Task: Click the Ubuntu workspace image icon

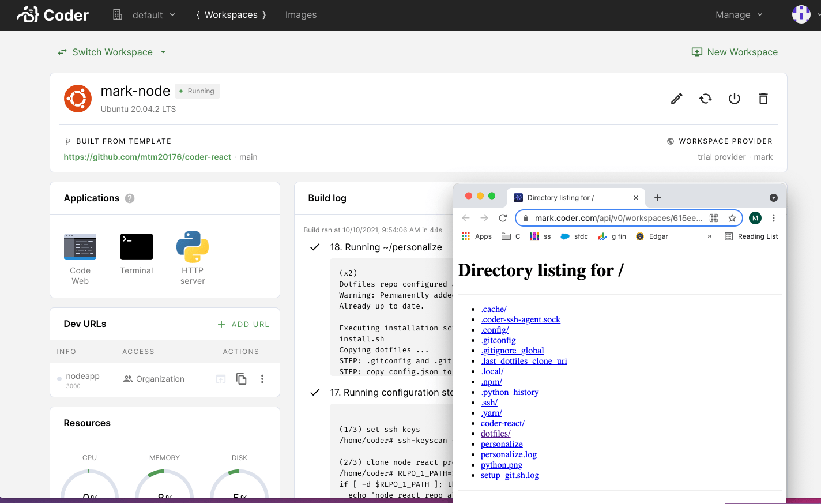Action: click(x=78, y=99)
